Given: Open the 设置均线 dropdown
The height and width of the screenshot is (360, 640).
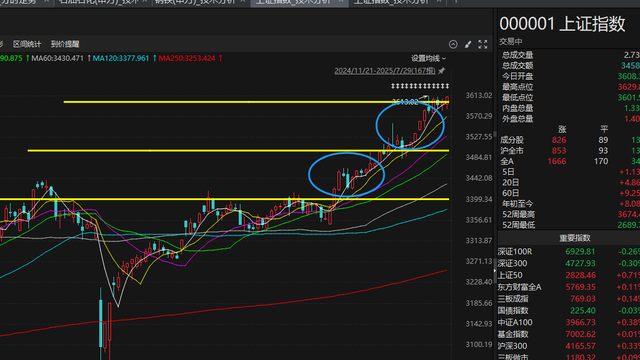Looking at the screenshot, I should pyautogui.click(x=428, y=59).
